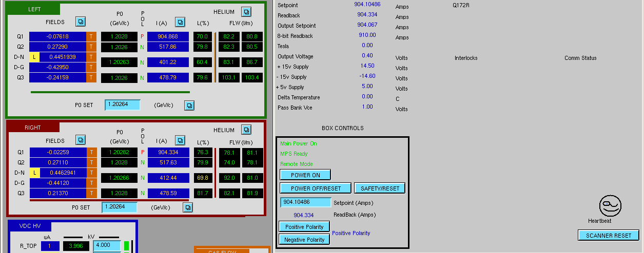Click the Remote Mode status text

coord(297,164)
